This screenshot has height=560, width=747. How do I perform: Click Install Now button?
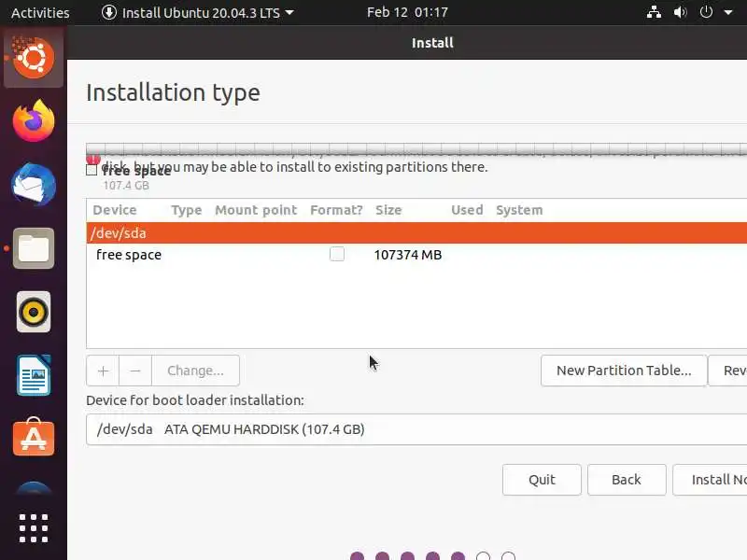(x=710, y=480)
